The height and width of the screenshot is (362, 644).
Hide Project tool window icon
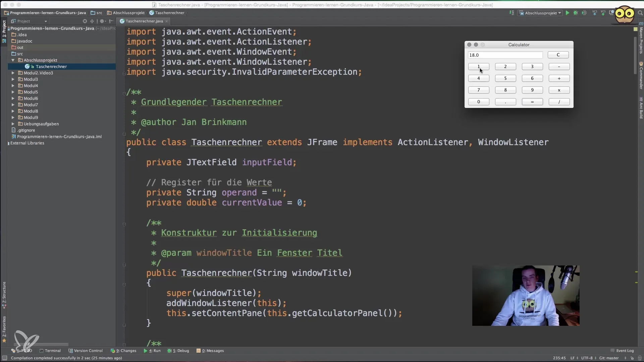pyautogui.click(x=111, y=21)
